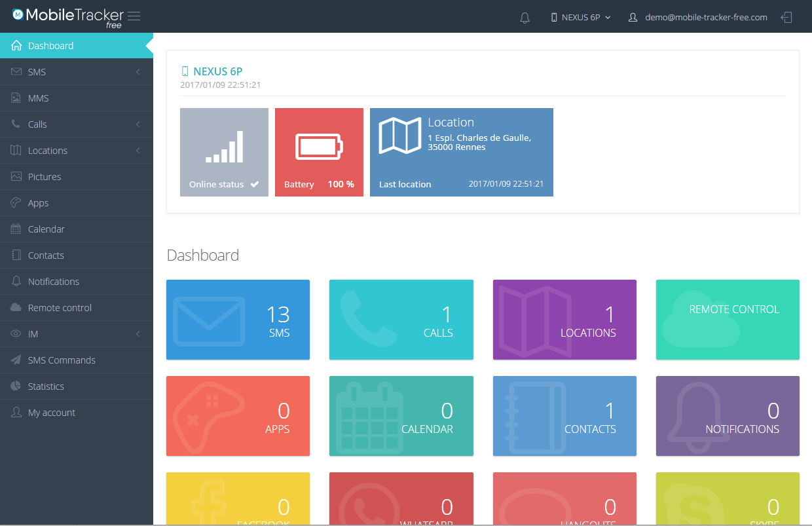The width and height of the screenshot is (812, 526).
Task: Open Remote control from the sidebar
Action: [77, 308]
